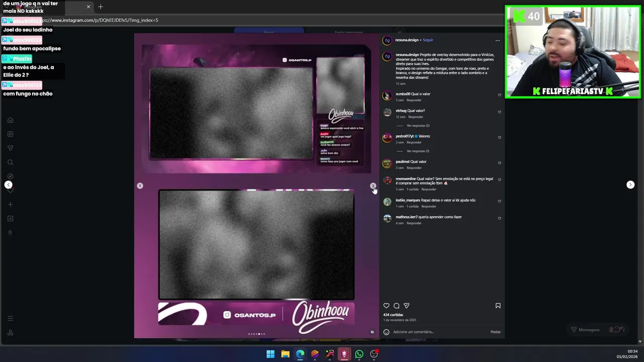This screenshot has width=644, height=362.
Task: Unmute the post using the speaker icon
Action: 372,332
